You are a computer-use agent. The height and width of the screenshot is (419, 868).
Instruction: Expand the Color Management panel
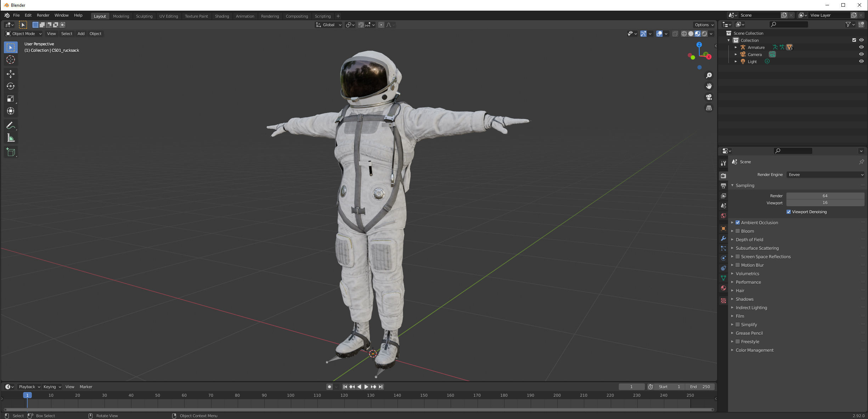point(755,350)
